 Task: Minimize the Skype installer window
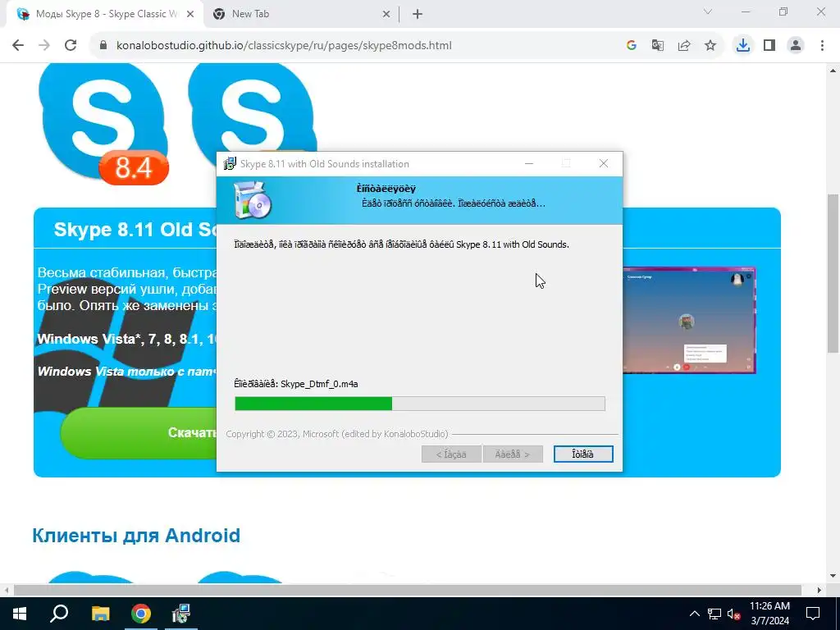(x=529, y=163)
